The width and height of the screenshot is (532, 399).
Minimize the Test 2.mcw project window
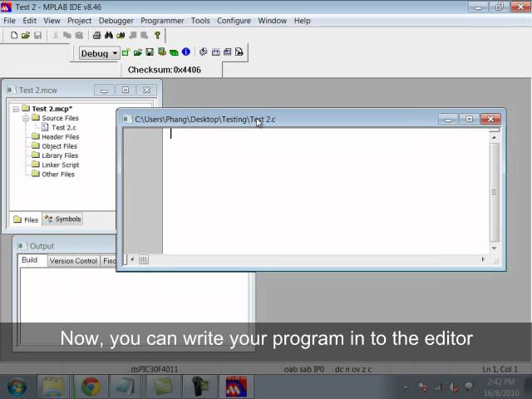104,91
